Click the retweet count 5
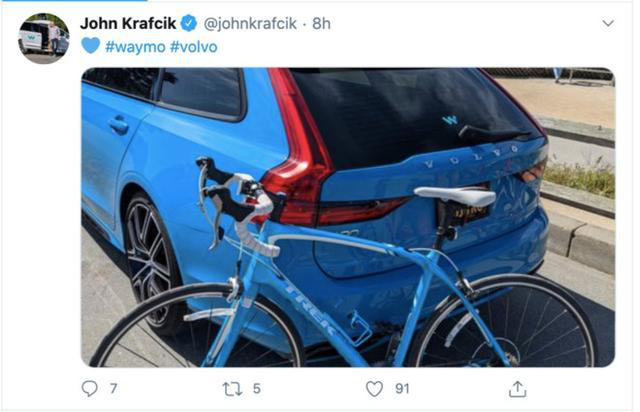The height and width of the screenshot is (412, 640). (x=256, y=389)
